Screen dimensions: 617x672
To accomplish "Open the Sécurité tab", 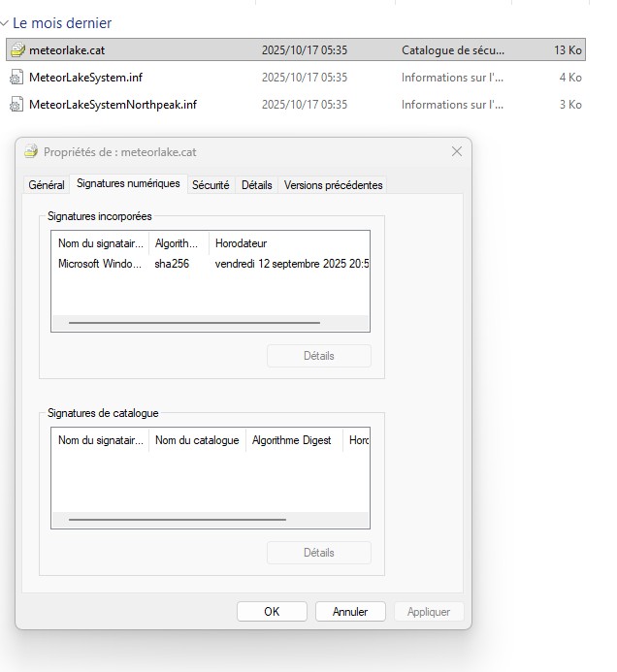I will tap(211, 185).
